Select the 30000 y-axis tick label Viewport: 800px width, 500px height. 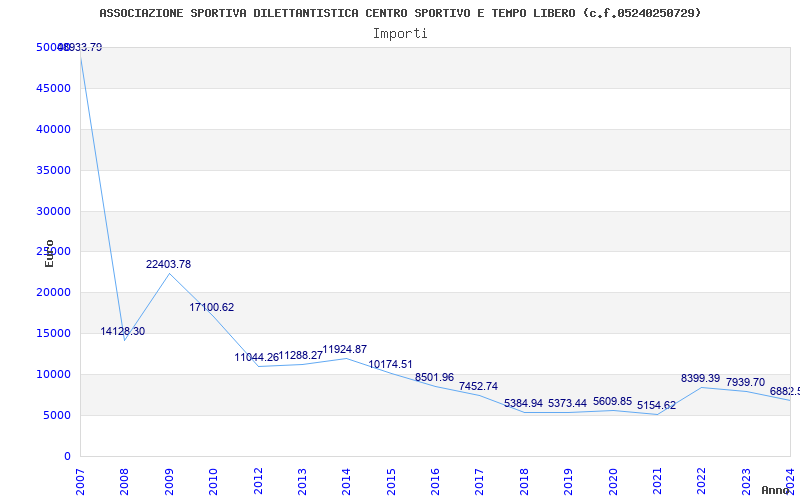[54, 211]
